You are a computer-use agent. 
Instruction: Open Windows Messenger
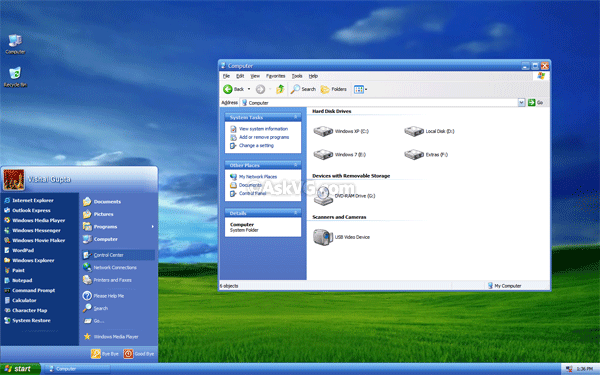32,230
